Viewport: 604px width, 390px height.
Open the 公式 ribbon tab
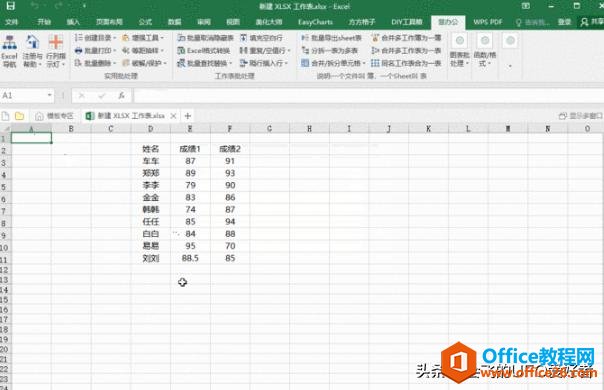pos(145,22)
